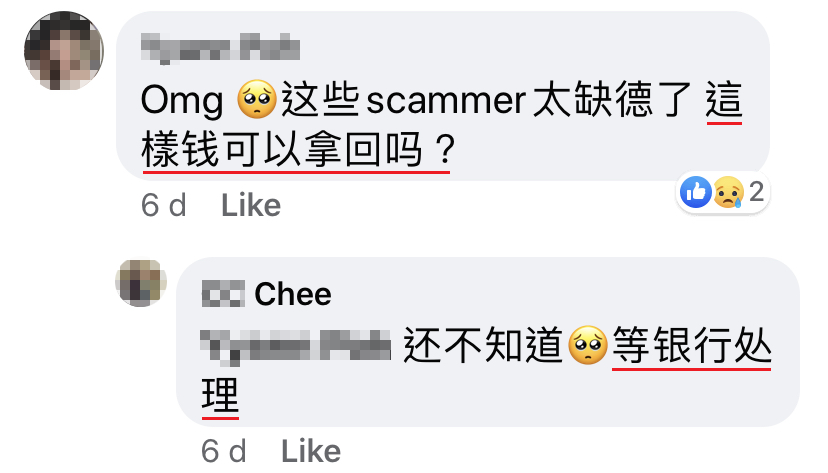The width and height of the screenshot is (828, 473).
Task: Click the small avatar beside Chee's reply
Action: 141,282
